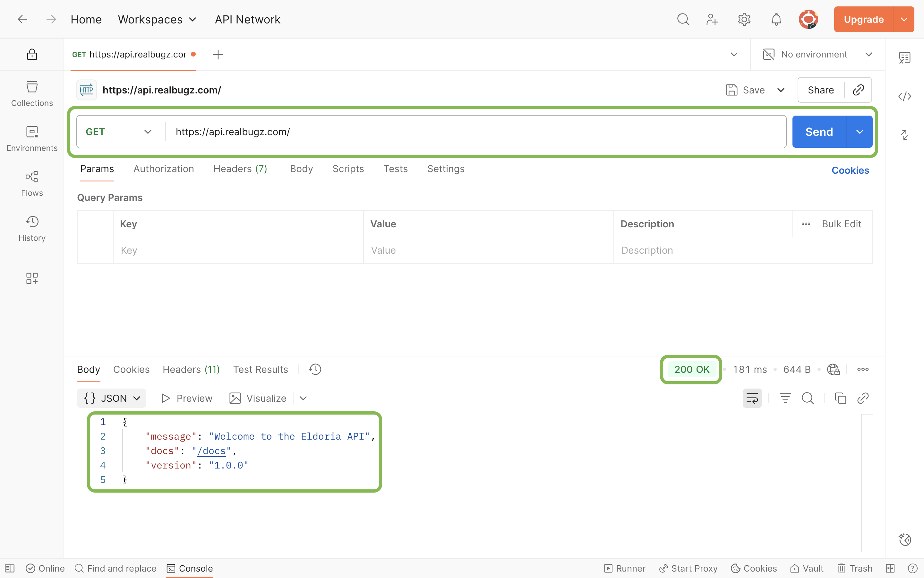Open the user avatar menu
Screen dimensions: 924x578
coord(808,19)
